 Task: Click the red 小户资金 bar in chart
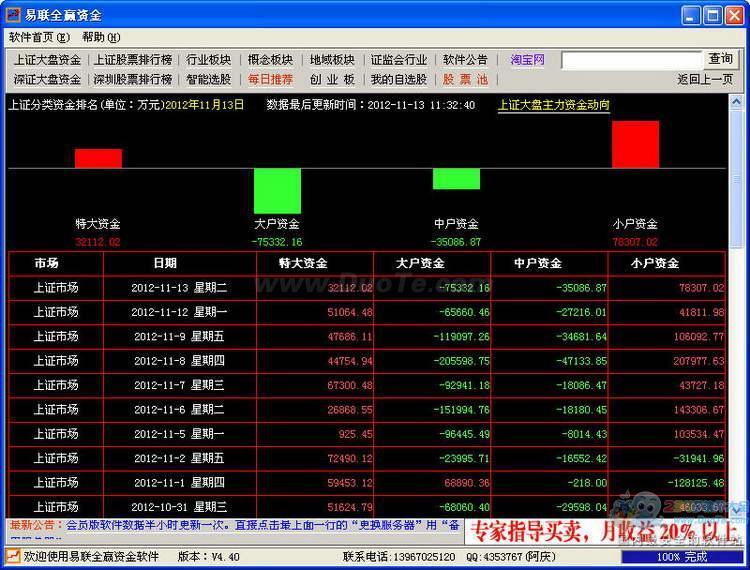[x=635, y=144]
